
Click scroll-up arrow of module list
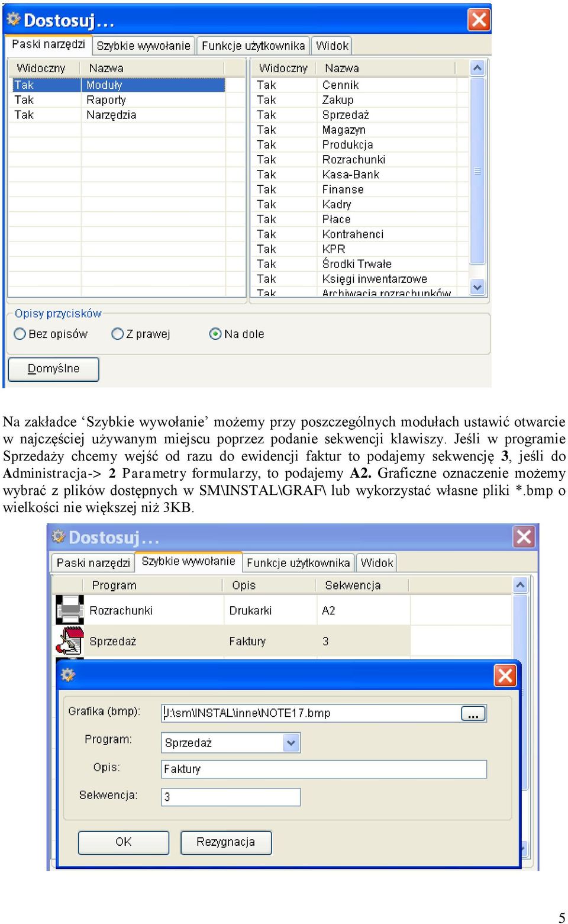[477, 68]
